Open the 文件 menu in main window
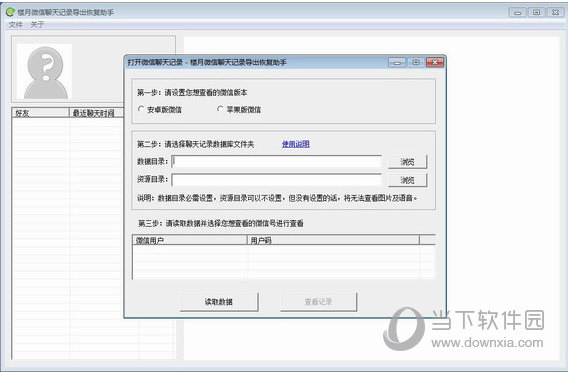Image resolution: width=568 pixels, height=372 pixels. tap(16, 25)
